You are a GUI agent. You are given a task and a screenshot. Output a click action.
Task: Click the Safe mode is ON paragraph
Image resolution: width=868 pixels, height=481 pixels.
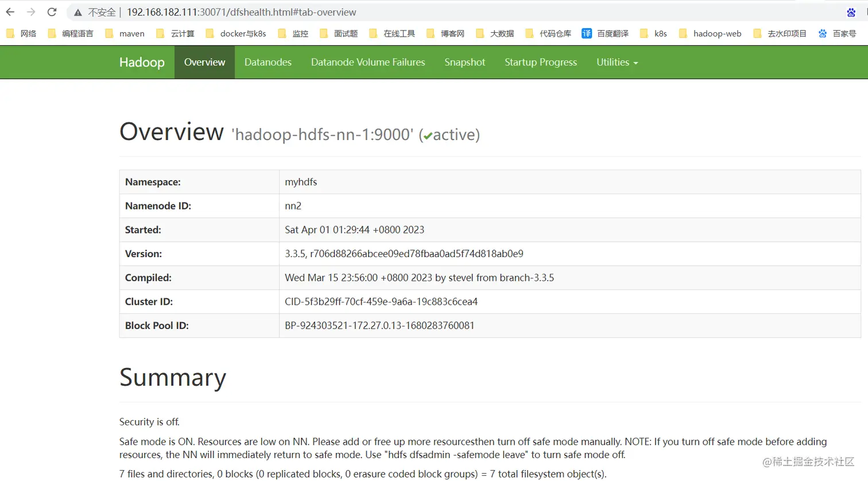click(473, 448)
